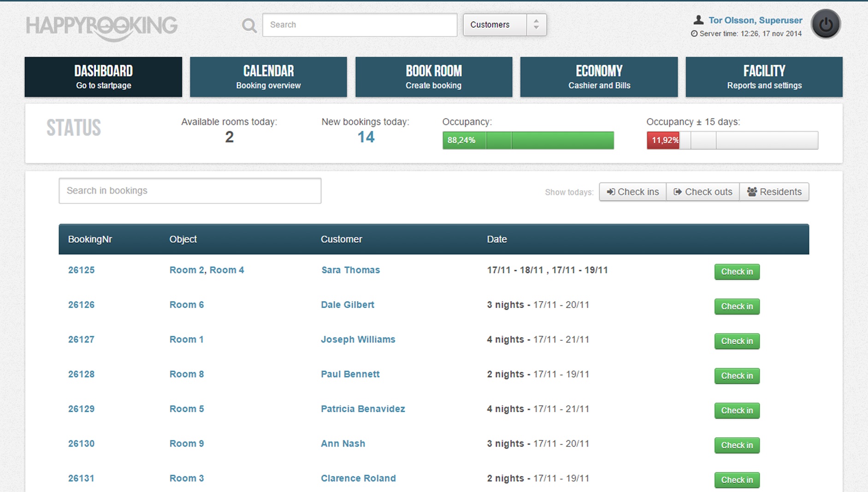Viewport: 868px width, 492px height.
Task: Click new bookings today count 14
Action: click(366, 137)
